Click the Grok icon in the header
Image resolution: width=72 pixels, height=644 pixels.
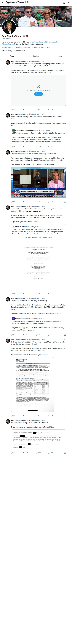[x=64, y=3]
